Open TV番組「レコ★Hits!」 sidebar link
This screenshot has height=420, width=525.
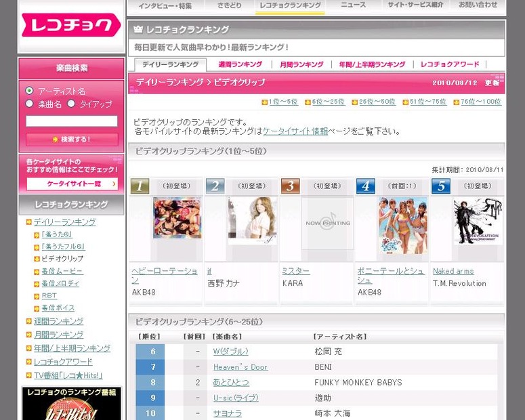tap(68, 375)
